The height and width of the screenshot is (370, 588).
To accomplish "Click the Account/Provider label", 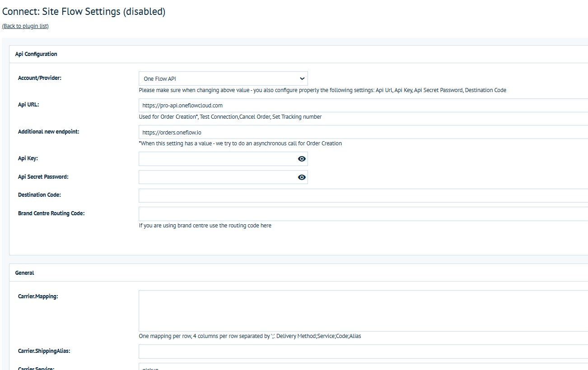I will (40, 78).
